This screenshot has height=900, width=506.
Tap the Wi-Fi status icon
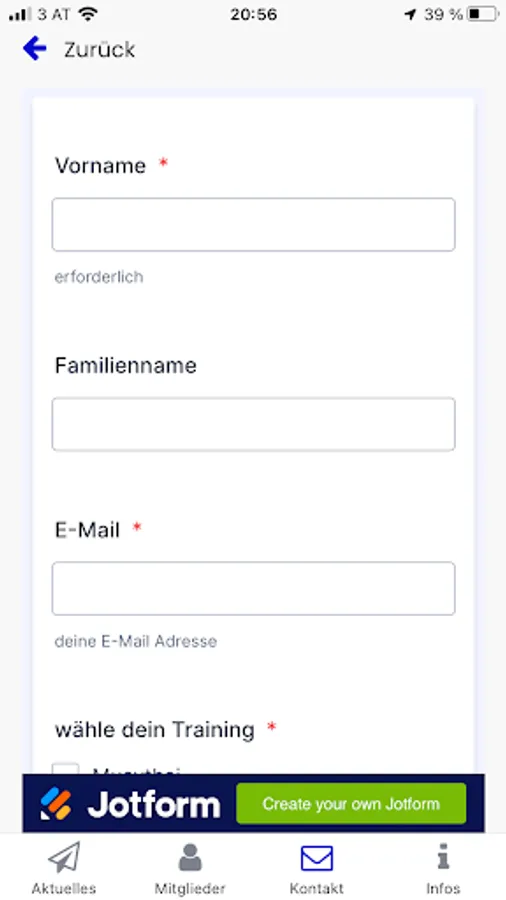coord(88,14)
